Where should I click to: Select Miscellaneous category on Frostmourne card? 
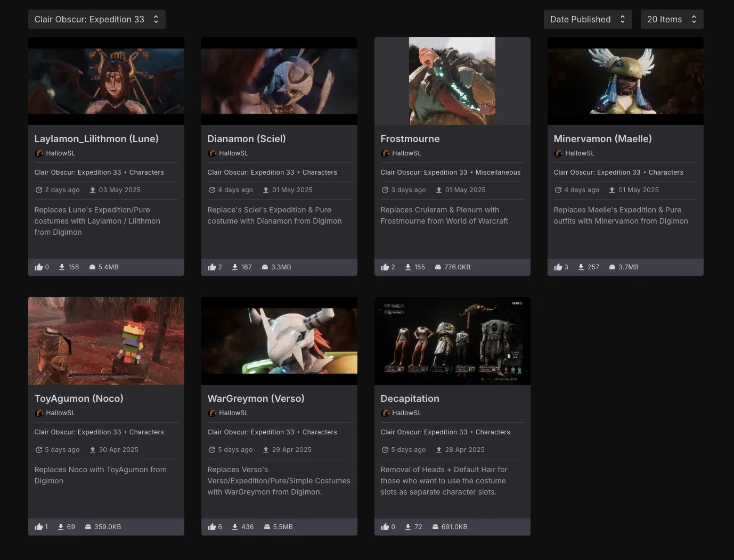click(x=498, y=172)
